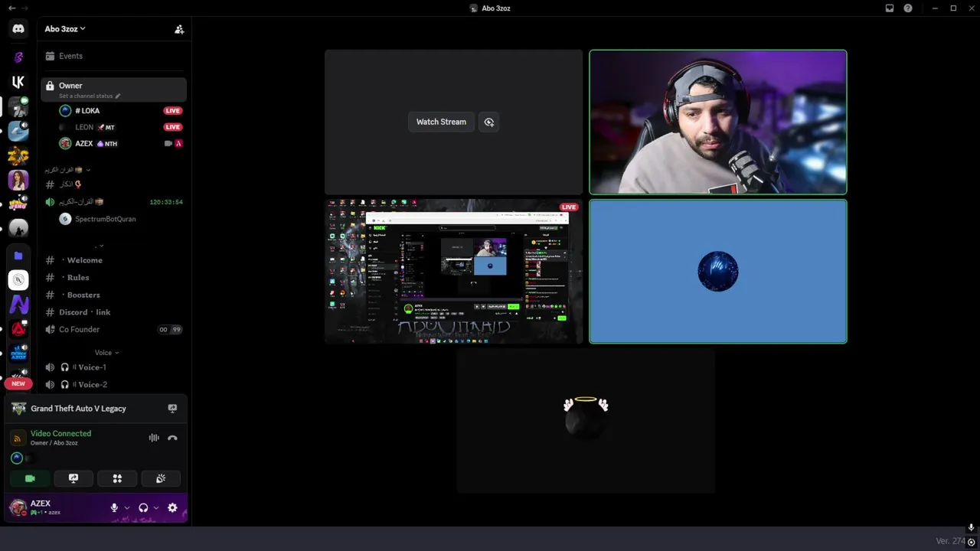Open User Settings gear
The height and width of the screenshot is (551, 980).
(x=172, y=508)
